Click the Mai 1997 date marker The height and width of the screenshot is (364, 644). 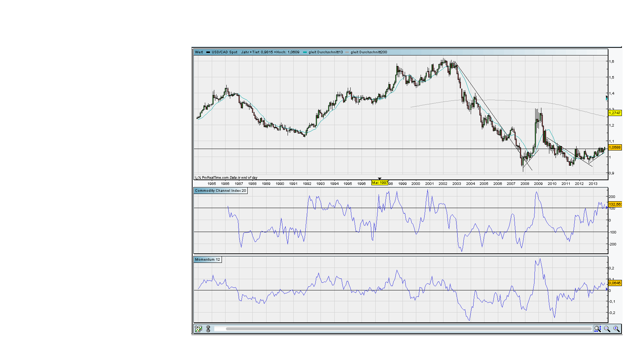point(380,183)
